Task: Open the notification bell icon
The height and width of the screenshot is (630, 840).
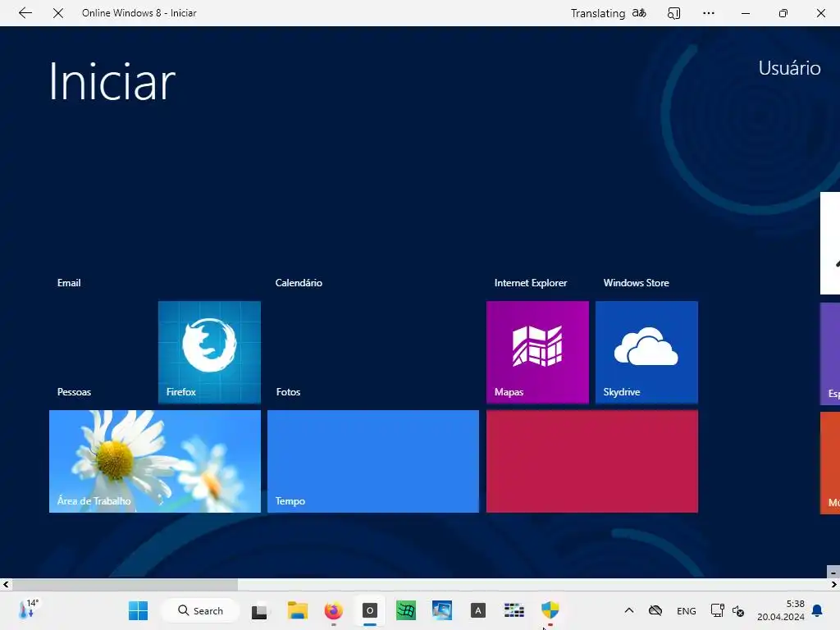Action: pos(817,610)
